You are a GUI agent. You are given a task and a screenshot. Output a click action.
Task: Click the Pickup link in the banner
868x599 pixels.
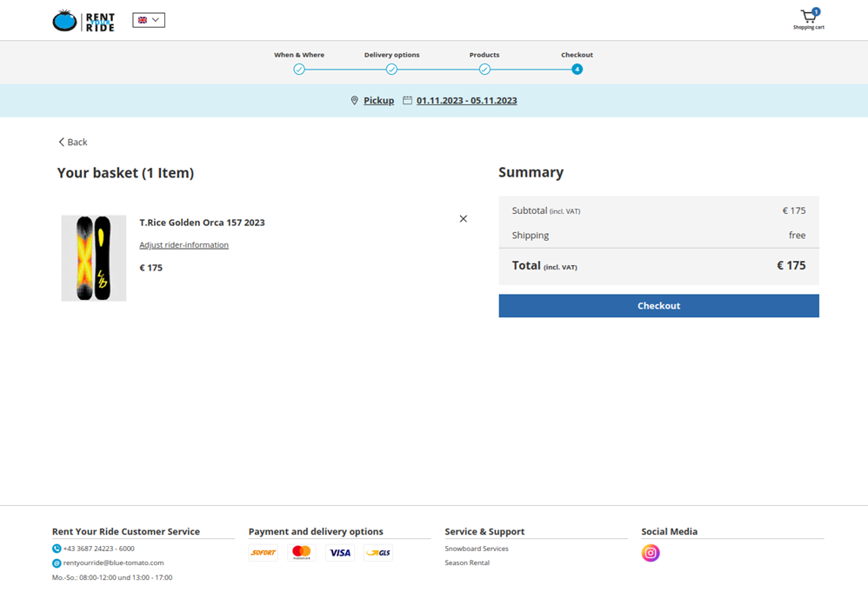click(x=378, y=100)
